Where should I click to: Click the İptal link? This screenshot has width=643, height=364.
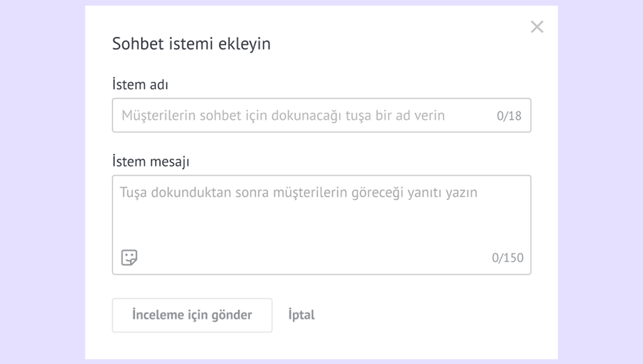point(301,315)
